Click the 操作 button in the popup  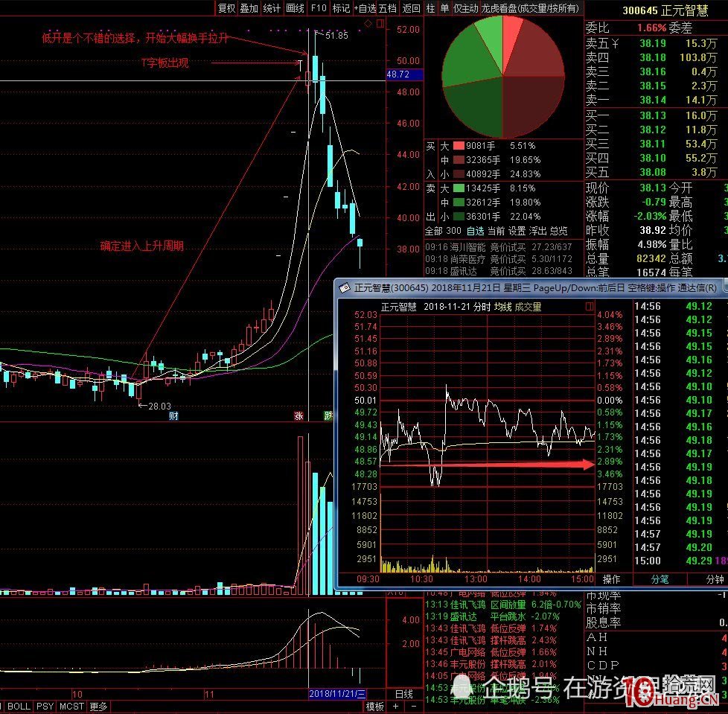click(611, 579)
